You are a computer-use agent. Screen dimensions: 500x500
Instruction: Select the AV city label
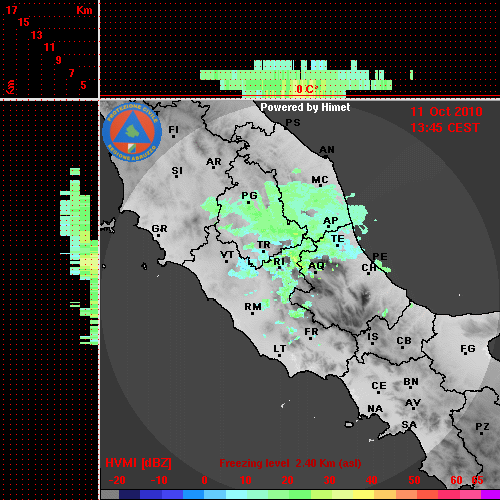pyautogui.click(x=413, y=403)
